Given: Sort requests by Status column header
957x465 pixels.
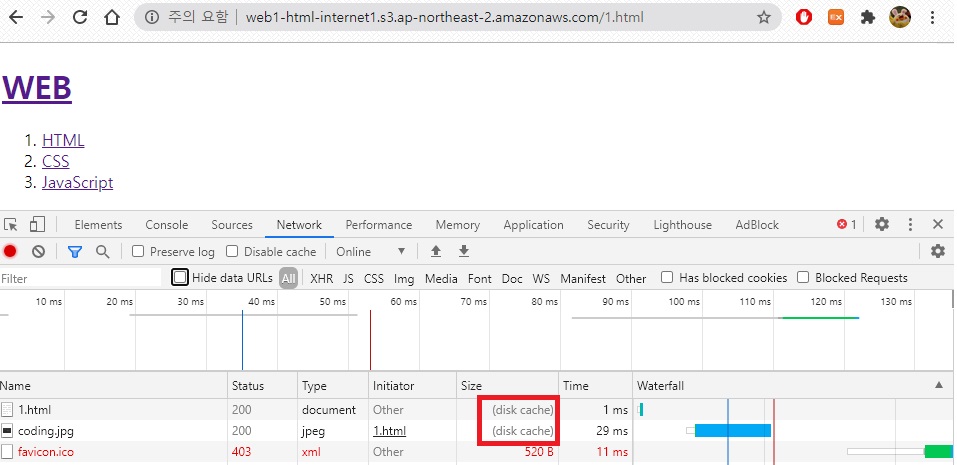Looking at the screenshot, I should (262, 386).
